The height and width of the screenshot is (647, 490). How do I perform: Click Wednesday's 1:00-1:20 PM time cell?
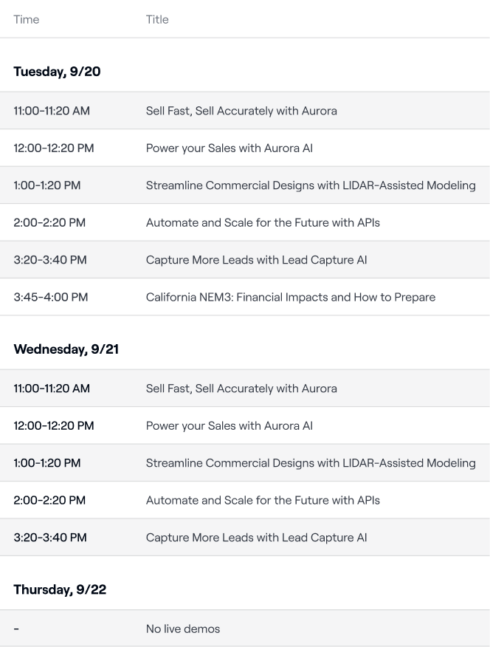(47, 463)
